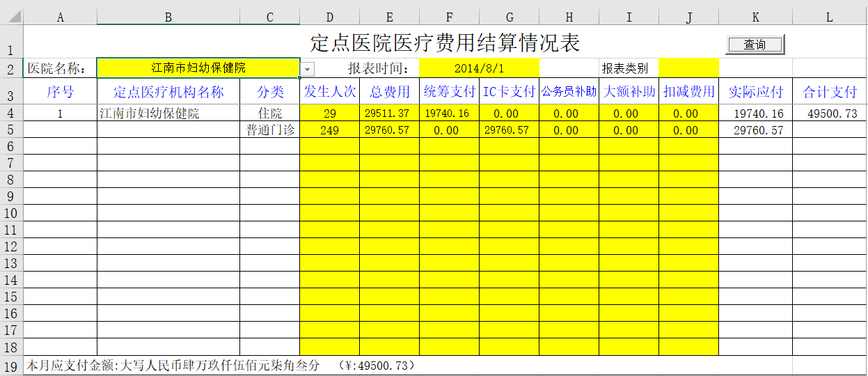Click the 总费用 column heading cell
Screen dimensions: 868x376
coord(389,92)
